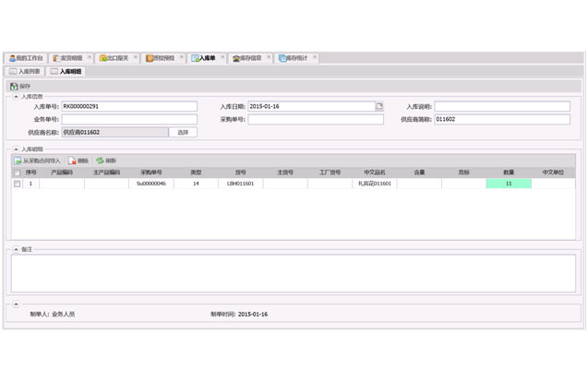Screen dimensions: 588x381
Task: Open the calendar picker for 入库日期
Action: coord(379,107)
